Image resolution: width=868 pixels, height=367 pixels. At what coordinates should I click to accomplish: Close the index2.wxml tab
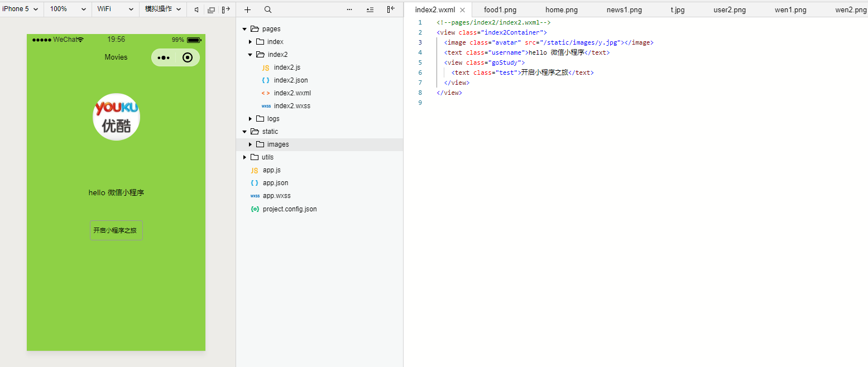(462, 10)
